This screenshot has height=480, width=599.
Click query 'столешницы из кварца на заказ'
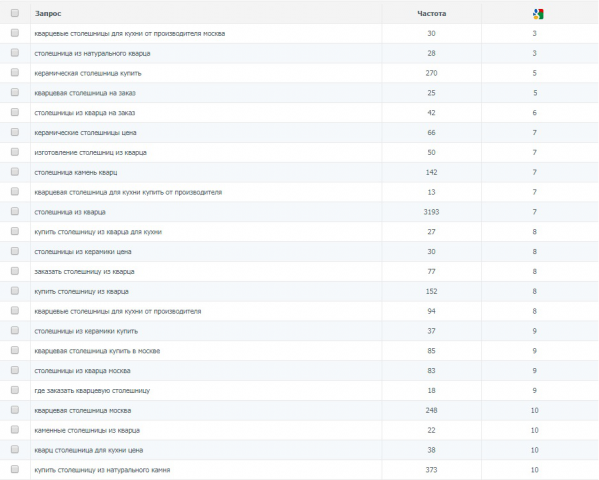click(x=84, y=113)
